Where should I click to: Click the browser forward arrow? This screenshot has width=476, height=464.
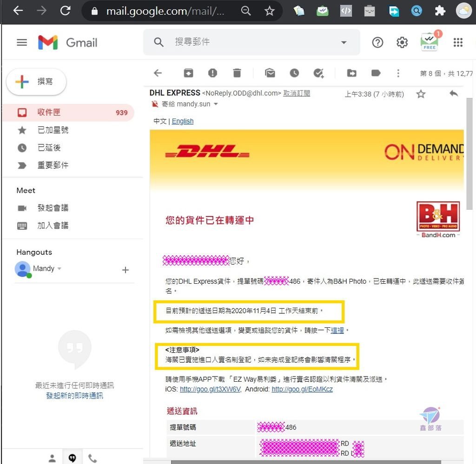(x=41, y=11)
